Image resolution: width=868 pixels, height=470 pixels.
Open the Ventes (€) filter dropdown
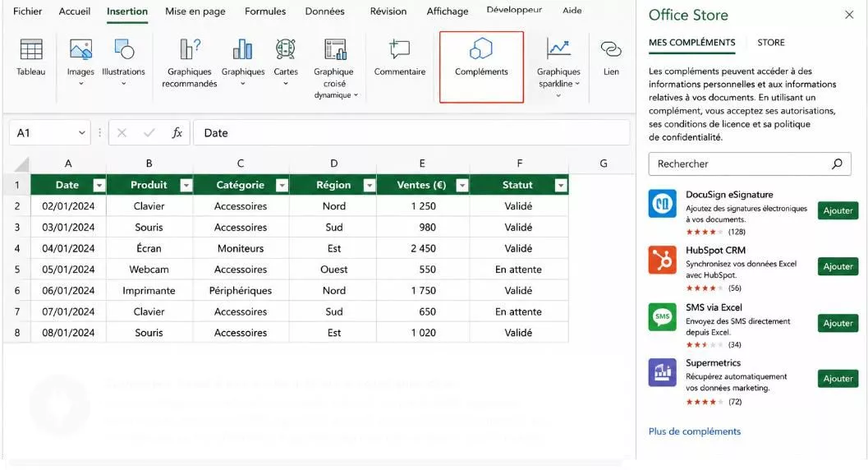462,186
